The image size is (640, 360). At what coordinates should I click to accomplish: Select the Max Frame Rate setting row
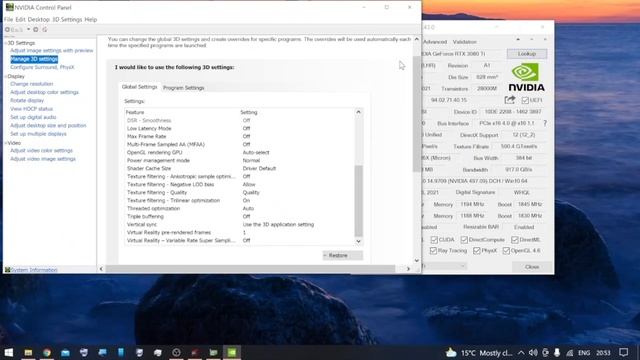(240, 136)
